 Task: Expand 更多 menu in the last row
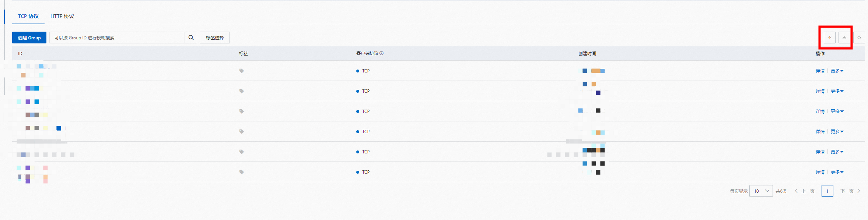click(837, 172)
